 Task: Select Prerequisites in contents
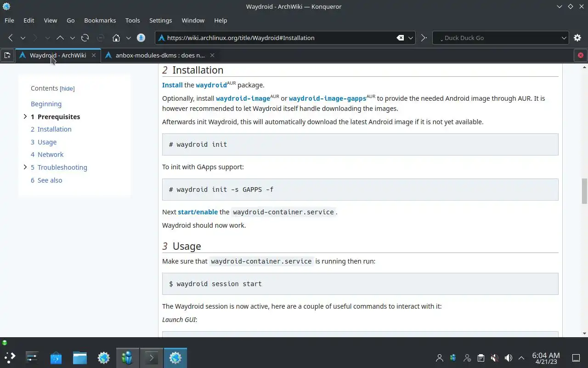[x=56, y=117]
